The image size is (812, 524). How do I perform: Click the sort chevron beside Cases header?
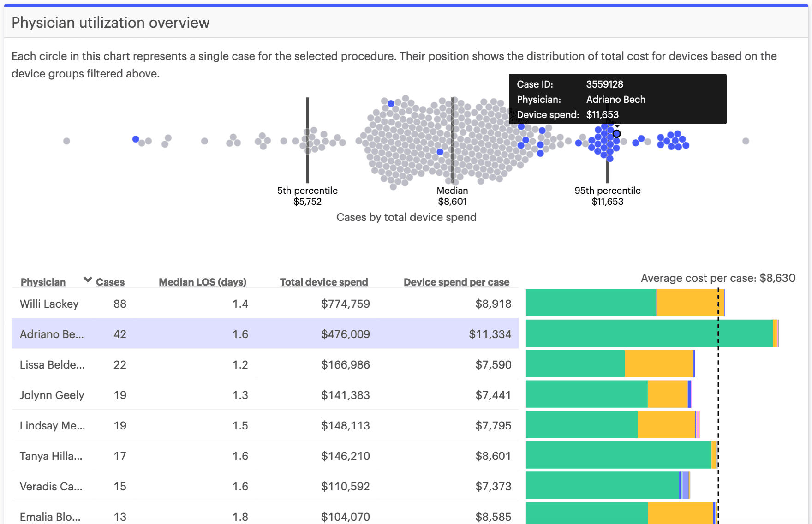pyautogui.click(x=87, y=280)
